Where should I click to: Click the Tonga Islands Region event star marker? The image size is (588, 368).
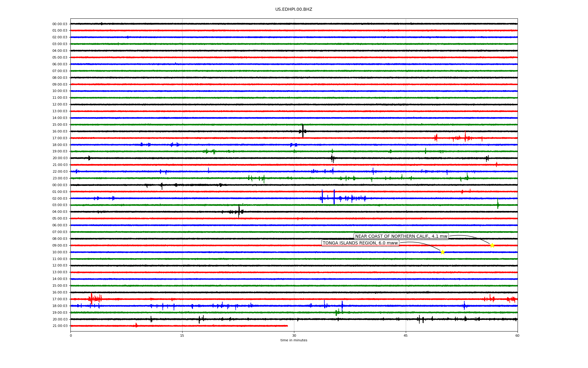pos(442,252)
